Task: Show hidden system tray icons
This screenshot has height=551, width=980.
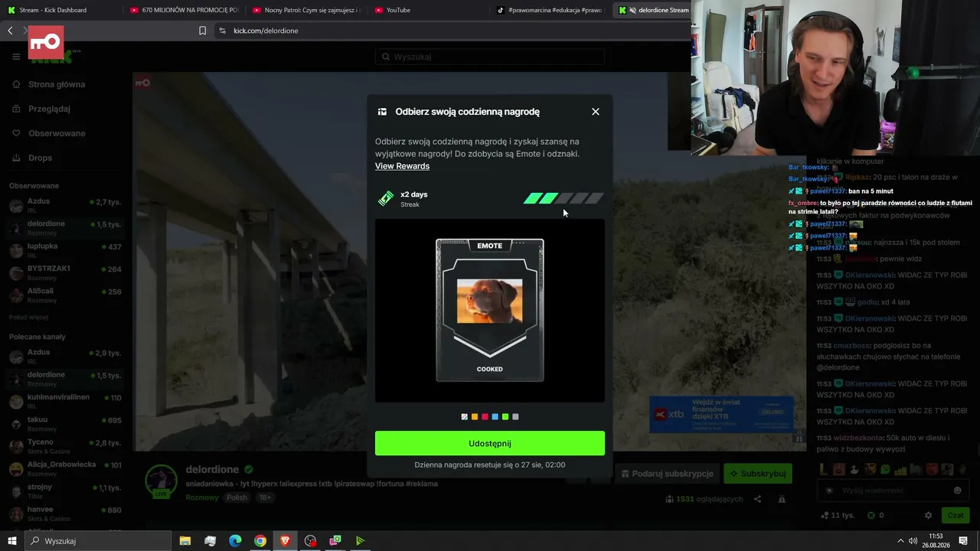Action: coord(900,541)
